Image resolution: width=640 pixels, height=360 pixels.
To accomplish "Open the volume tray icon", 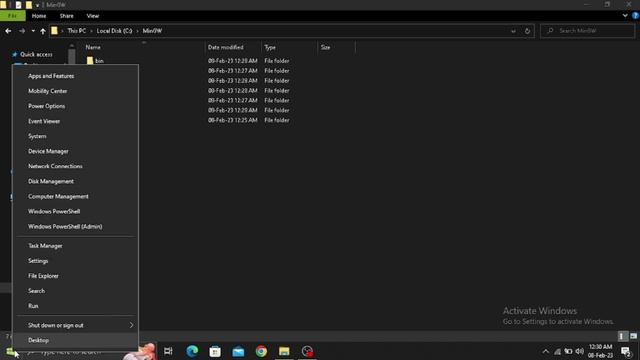I will click(x=579, y=351).
